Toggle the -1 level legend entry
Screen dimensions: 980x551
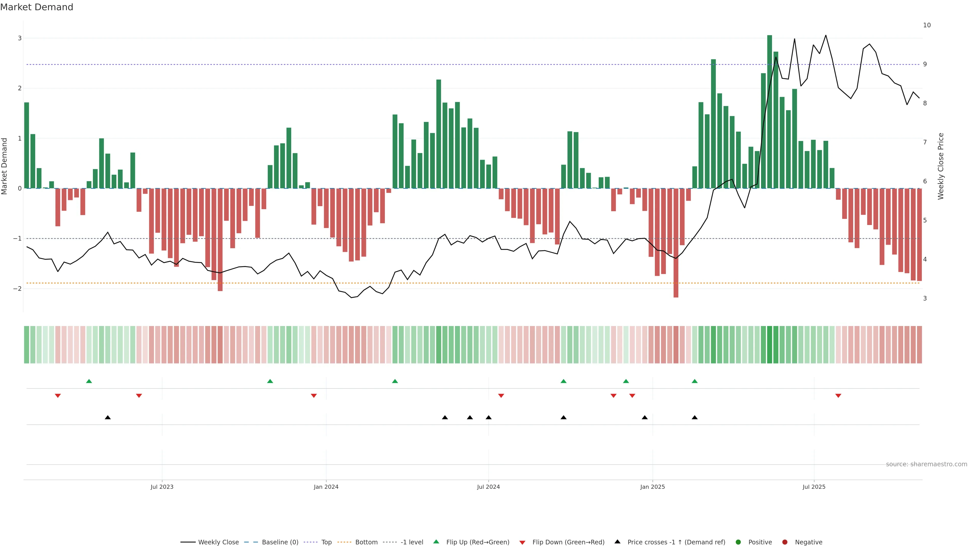pos(412,542)
